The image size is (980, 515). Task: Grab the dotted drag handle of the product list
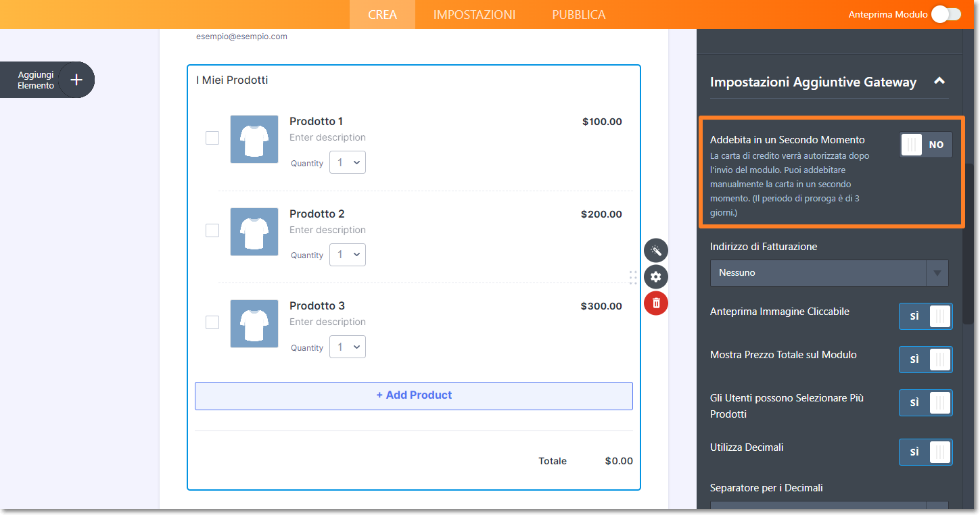point(633,277)
